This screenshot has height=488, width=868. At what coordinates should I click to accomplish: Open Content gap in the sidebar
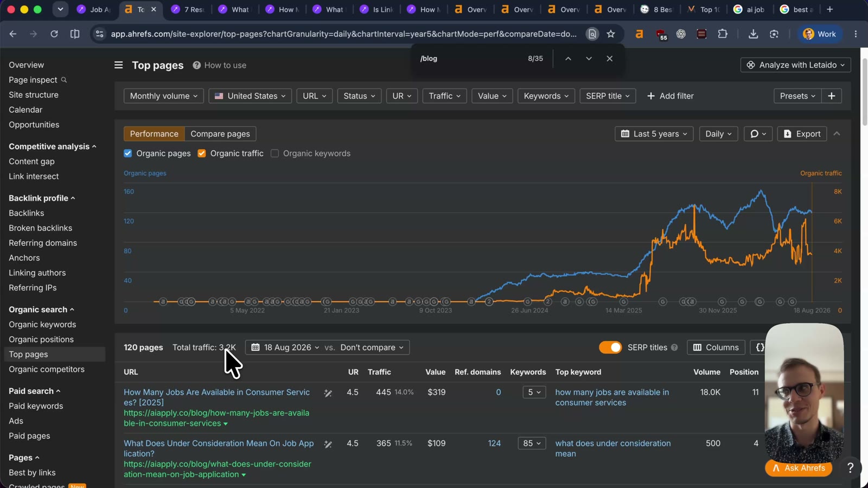[x=31, y=162]
